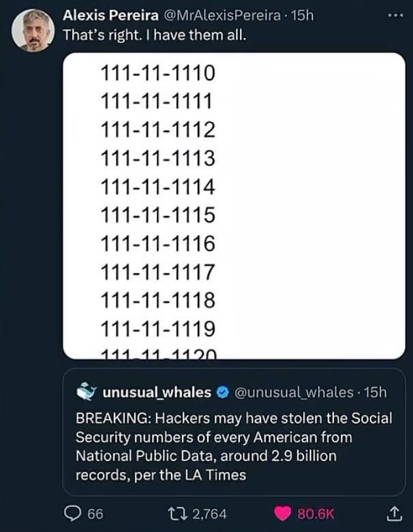Open the quoted BREAKING tweet text
Image resolution: width=413 pixels, height=532 pixels.
[x=234, y=446]
